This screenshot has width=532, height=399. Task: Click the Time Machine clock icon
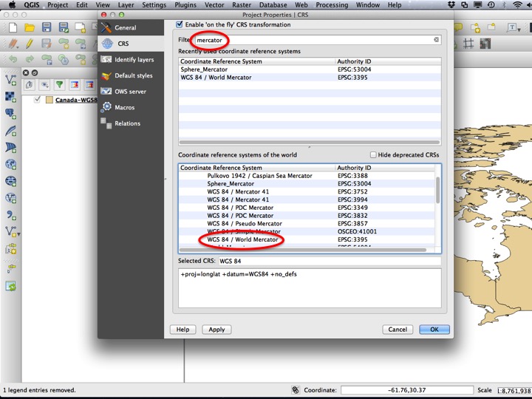pos(491,4)
